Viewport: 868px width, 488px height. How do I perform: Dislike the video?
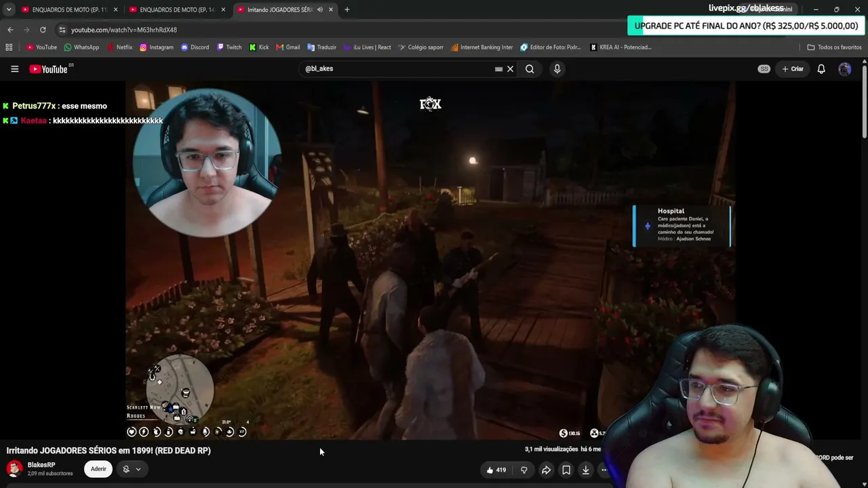click(x=524, y=470)
